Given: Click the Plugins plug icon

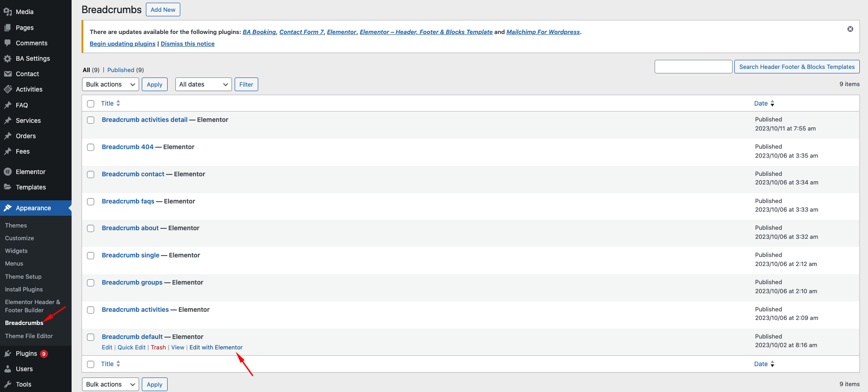Looking at the screenshot, I should tap(8, 353).
